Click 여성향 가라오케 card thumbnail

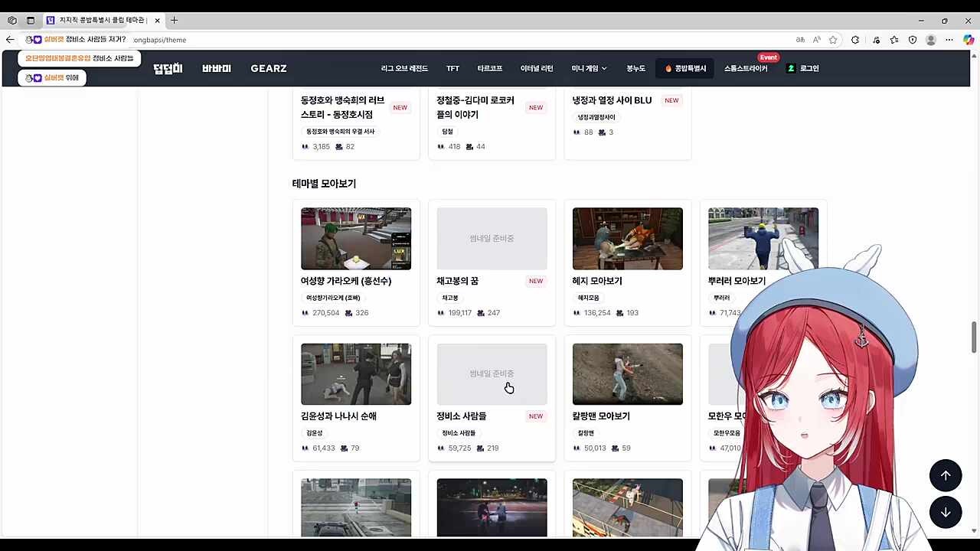356,238
